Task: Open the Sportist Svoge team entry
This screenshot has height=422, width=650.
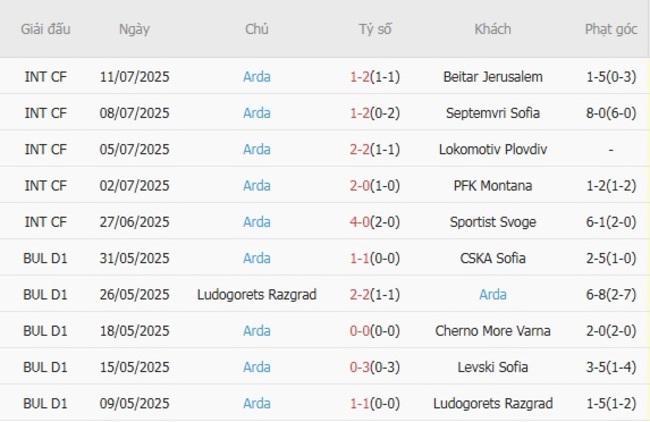Action: [x=492, y=222]
